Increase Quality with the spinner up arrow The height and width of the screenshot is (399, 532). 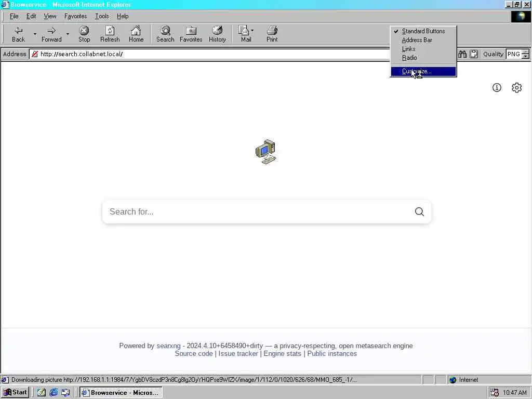coord(526,51)
